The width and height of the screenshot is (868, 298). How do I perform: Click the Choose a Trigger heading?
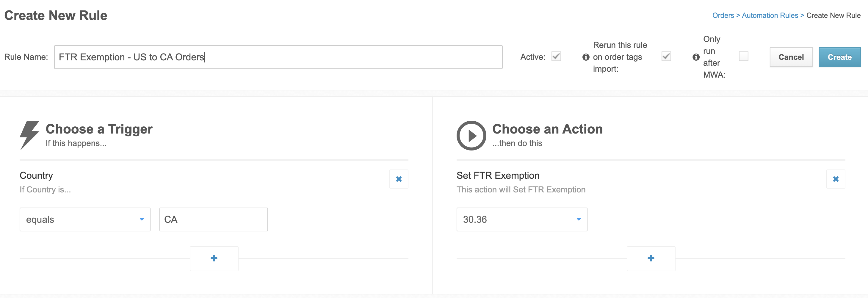tap(99, 129)
